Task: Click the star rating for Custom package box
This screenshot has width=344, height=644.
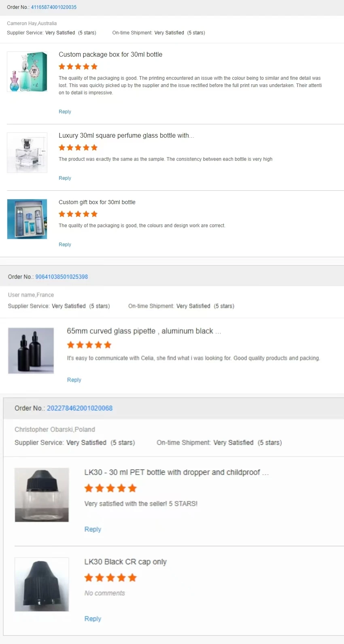Action: click(x=78, y=67)
